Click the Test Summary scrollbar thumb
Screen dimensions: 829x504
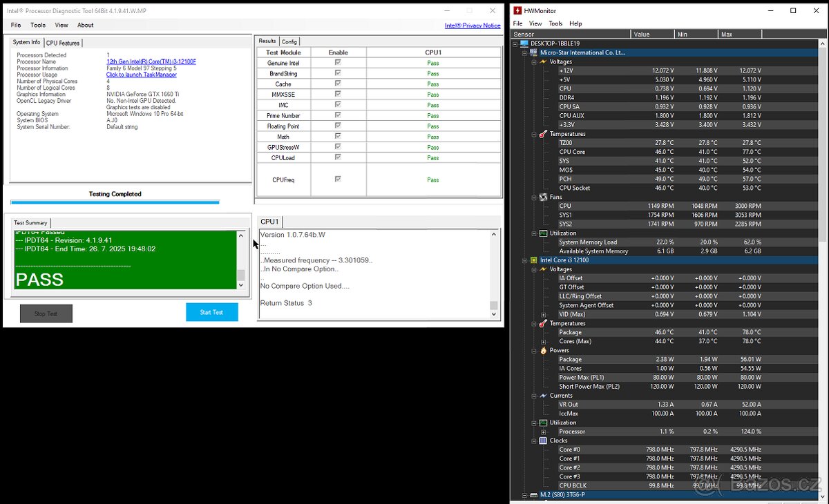[x=240, y=275]
